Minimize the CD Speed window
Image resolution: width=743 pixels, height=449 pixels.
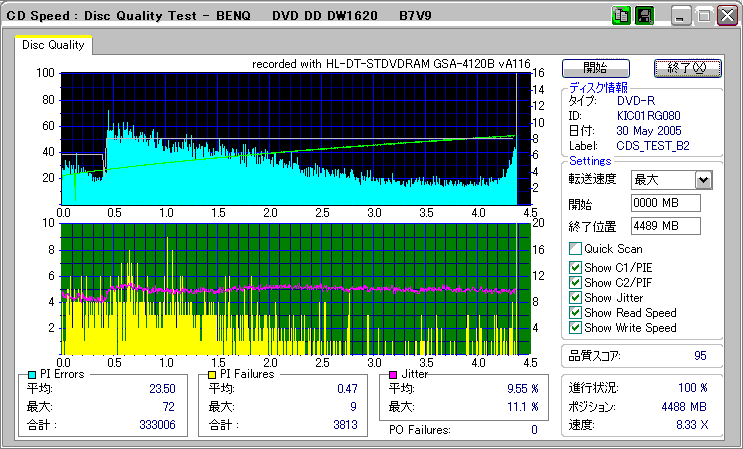point(681,16)
